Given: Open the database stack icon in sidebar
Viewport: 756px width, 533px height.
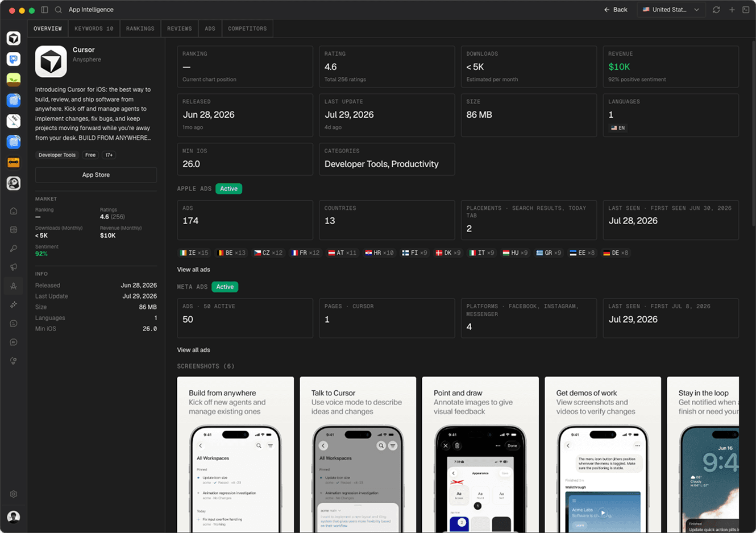Looking at the screenshot, I should coord(14,230).
